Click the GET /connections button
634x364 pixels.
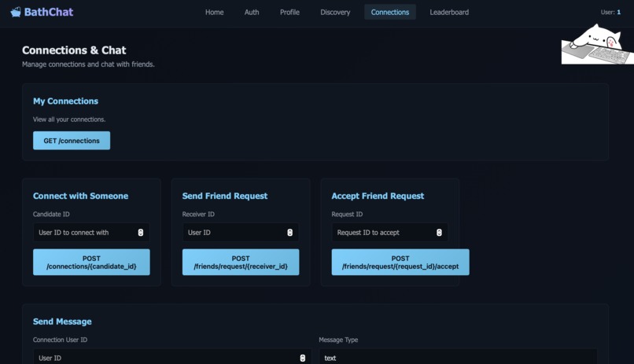pos(72,141)
